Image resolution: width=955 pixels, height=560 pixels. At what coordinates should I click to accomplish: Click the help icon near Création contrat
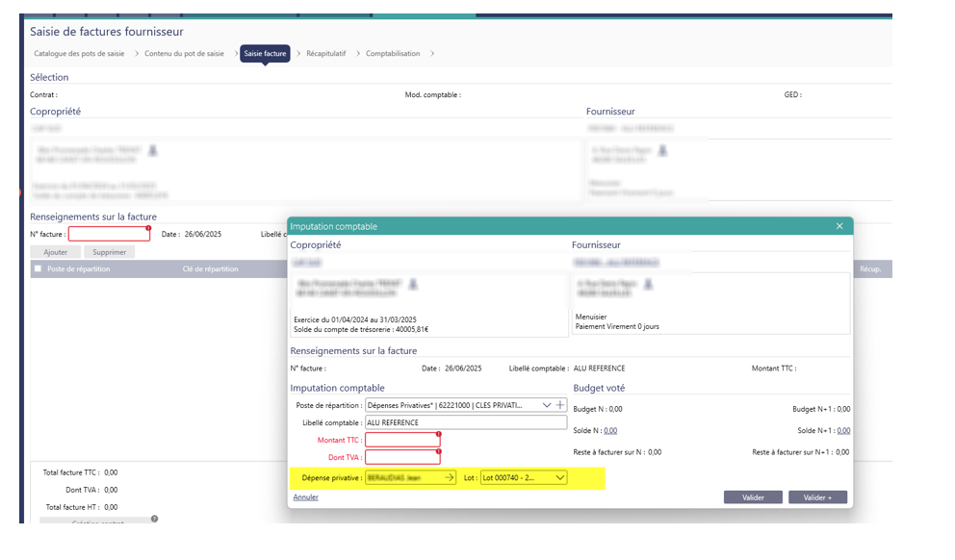[154, 519]
